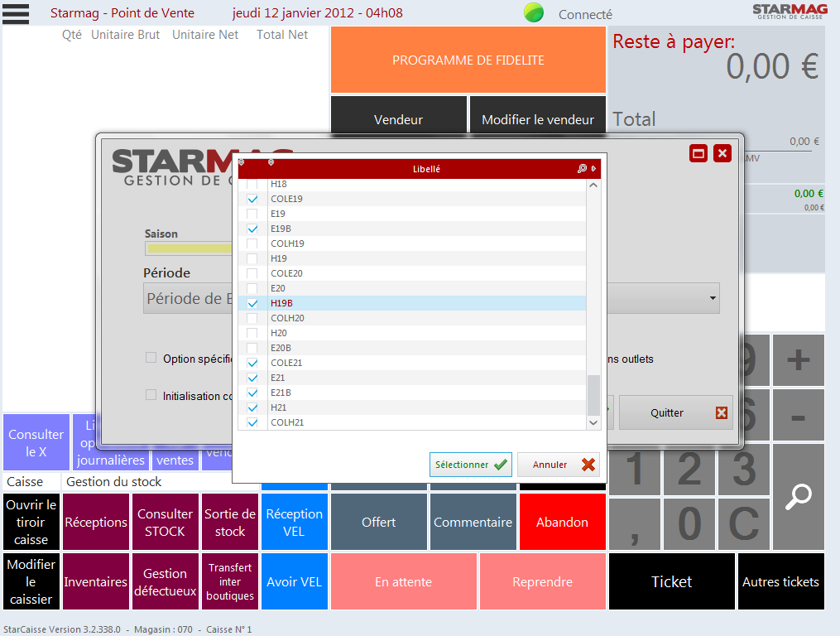Click the list scrollbar up arrow

(593, 186)
